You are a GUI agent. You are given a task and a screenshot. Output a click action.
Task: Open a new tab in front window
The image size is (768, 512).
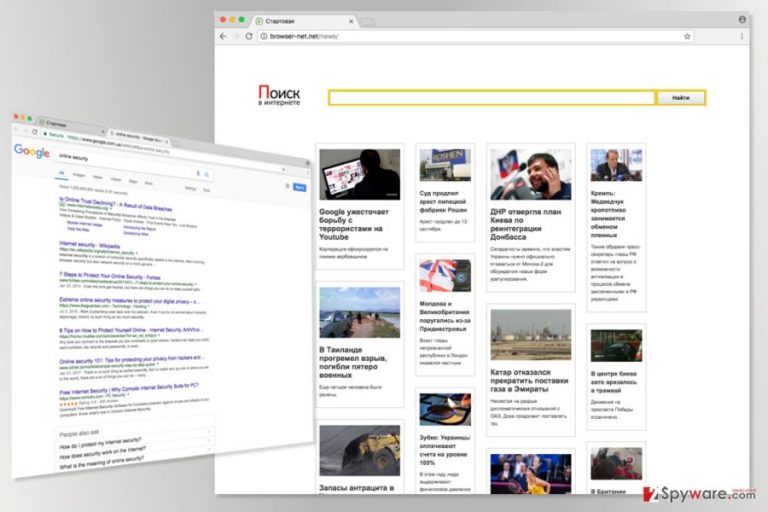click(367, 22)
